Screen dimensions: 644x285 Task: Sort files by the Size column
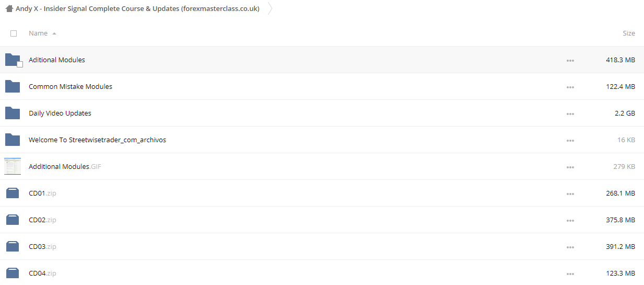click(629, 33)
